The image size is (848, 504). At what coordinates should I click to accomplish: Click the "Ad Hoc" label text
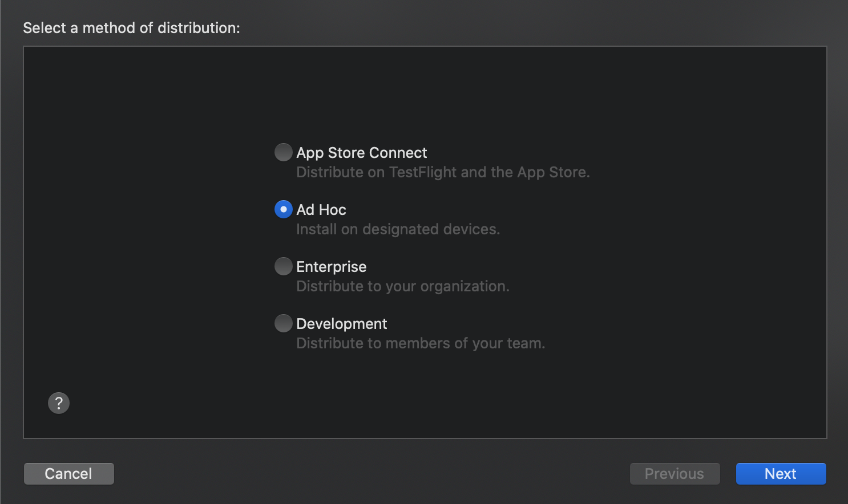coord(321,210)
